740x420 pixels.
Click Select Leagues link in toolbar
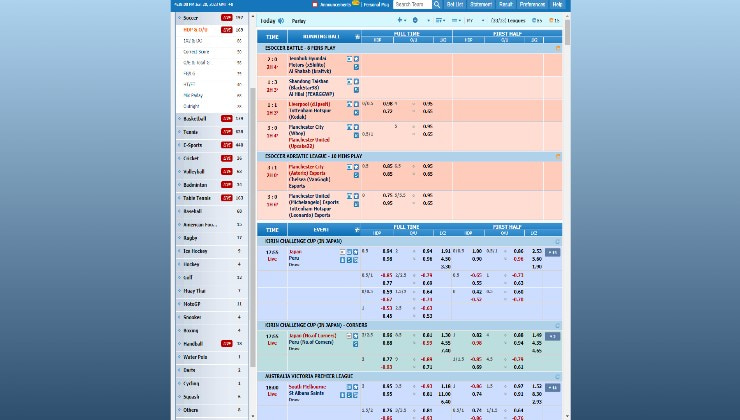pos(508,21)
